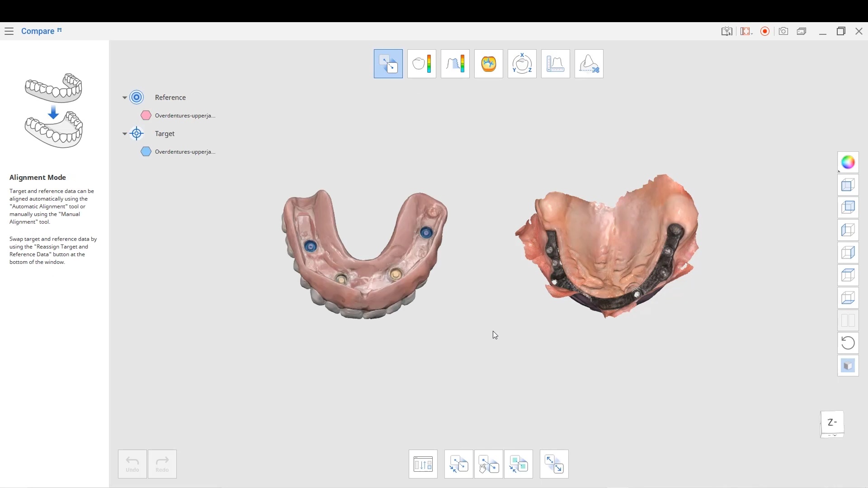Viewport: 868px width, 488px height.
Task: Start Manual Alignment with hand icon
Action: tap(488, 464)
